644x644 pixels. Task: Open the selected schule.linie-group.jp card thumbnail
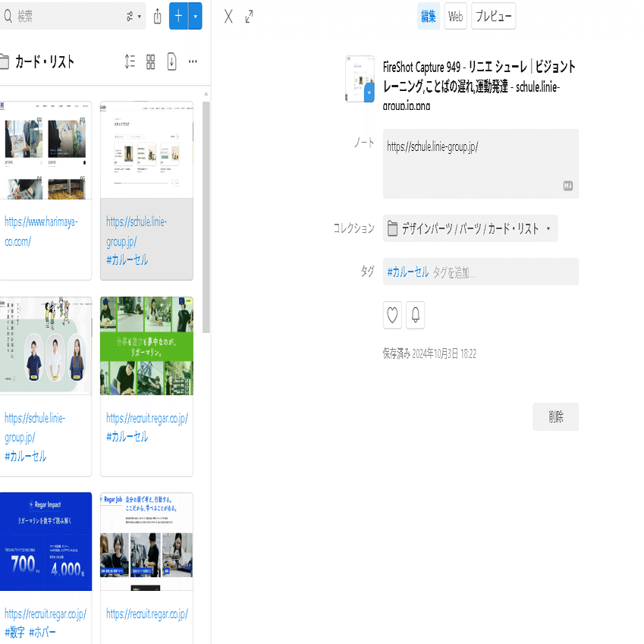146,150
